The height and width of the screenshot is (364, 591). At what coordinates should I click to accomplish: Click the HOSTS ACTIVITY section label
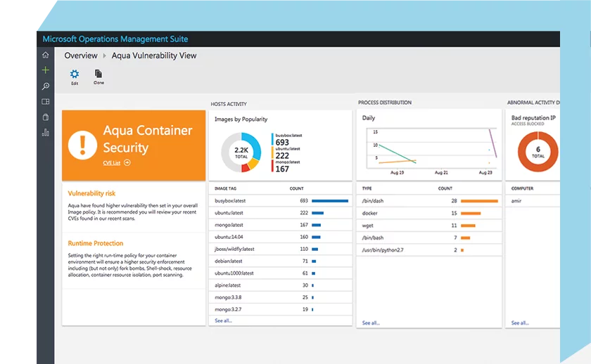pyautogui.click(x=229, y=104)
